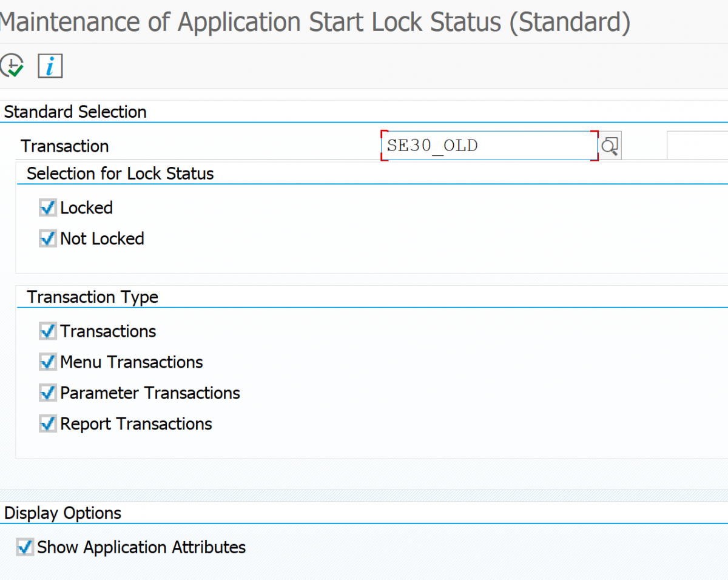Viewport: 728px width, 580px height.
Task: Click the Transaction field label
Action: pos(64,146)
